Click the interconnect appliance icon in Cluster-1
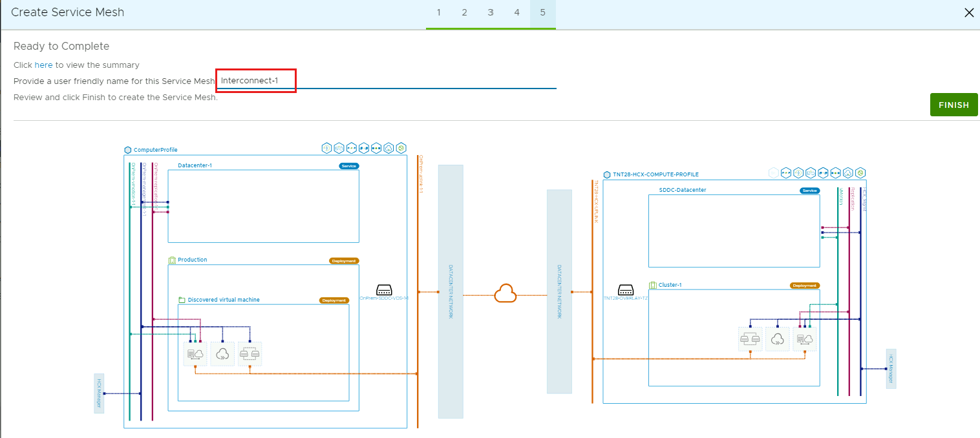The height and width of the screenshot is (438, 980). pos(805,339)
